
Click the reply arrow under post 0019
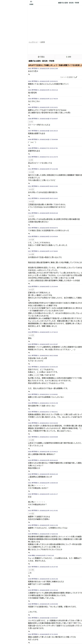(x=29, y=342)
